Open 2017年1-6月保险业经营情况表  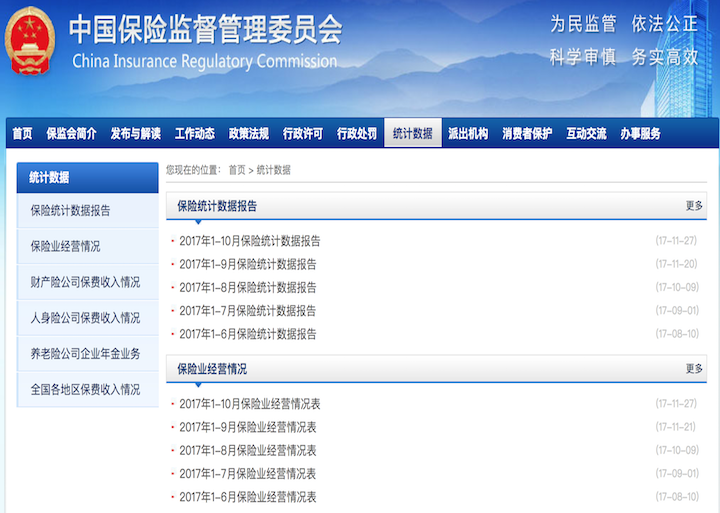click(x=248, y=497)
